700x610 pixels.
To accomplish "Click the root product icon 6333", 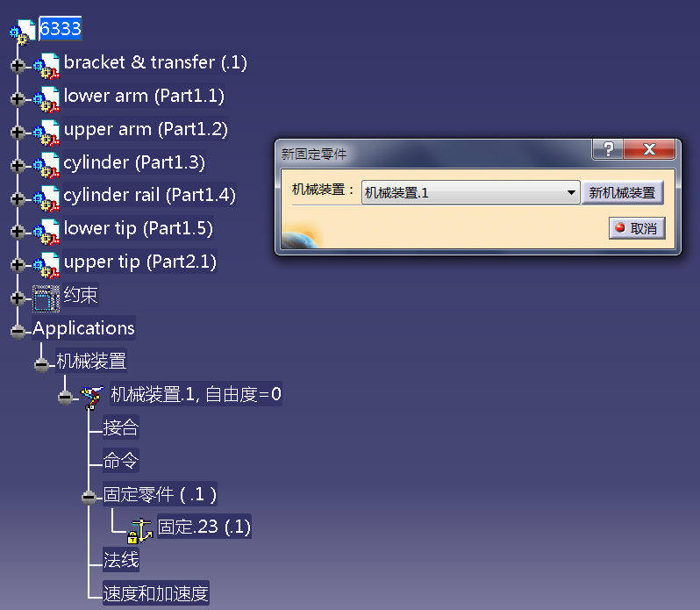I will [22, 32].
